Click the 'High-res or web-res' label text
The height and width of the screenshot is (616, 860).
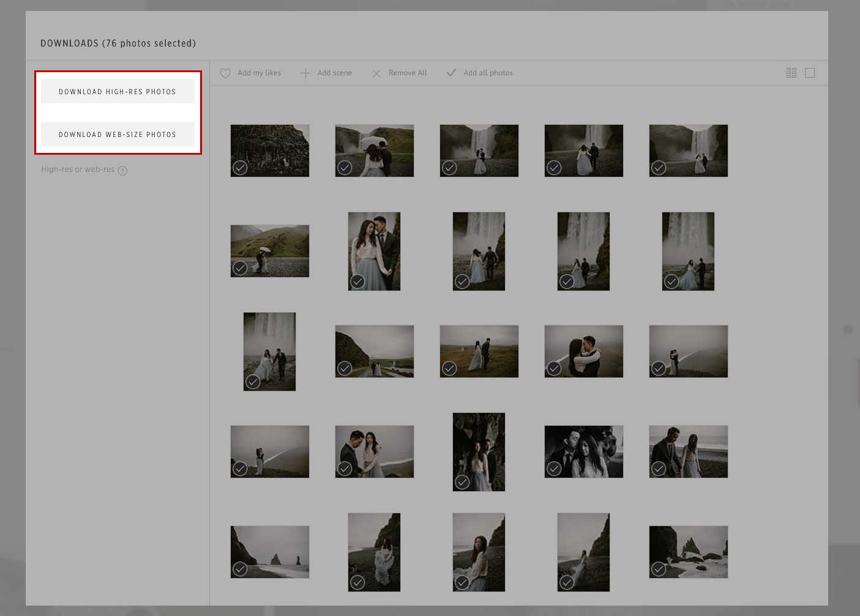pos(78,169)
